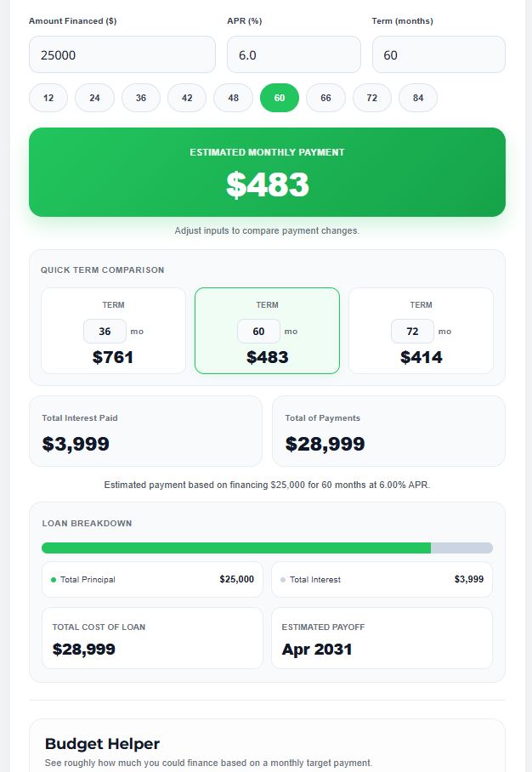Click the highlighted 60-month pill
The height and width of the screenshot is (772, 532).
280,98
